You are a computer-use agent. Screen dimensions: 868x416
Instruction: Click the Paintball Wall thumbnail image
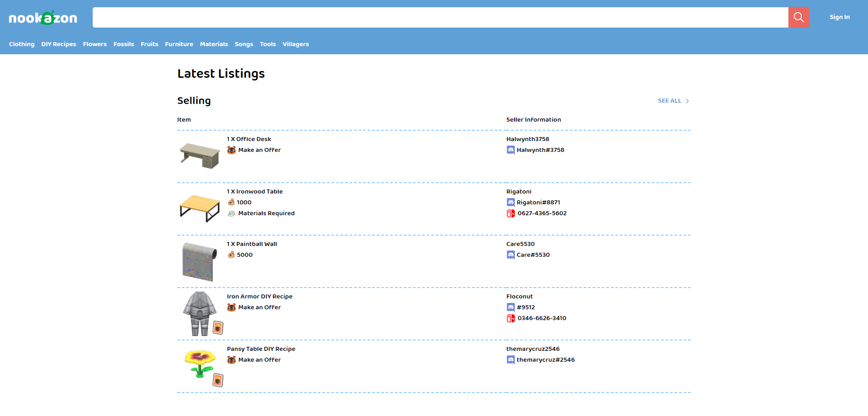(x=199, y=261)
